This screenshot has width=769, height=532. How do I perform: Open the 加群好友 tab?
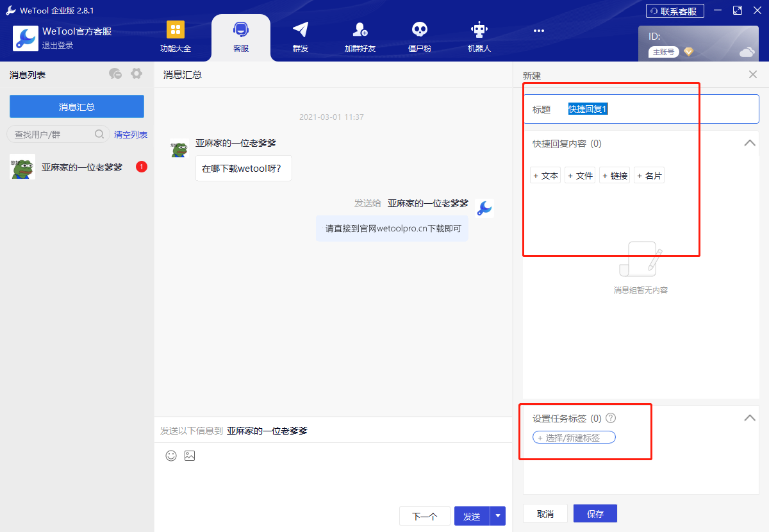click(360, 37)
